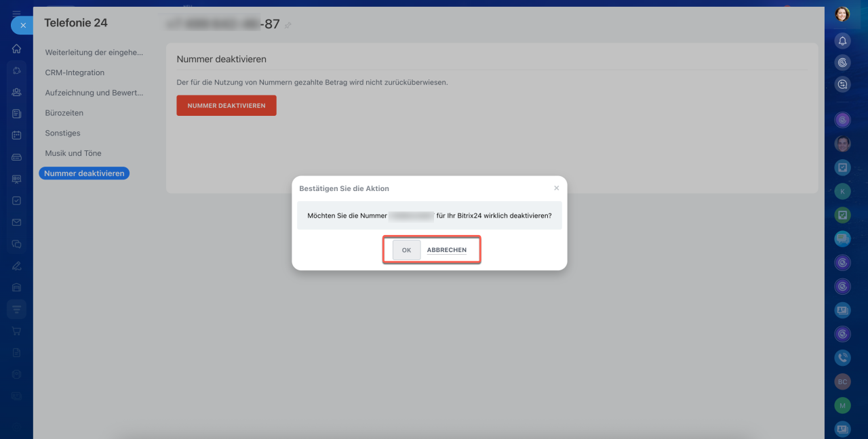Open the shopping cart icon in left sidebar
Screen dimensions: 868x439
[x=17, y=331]
